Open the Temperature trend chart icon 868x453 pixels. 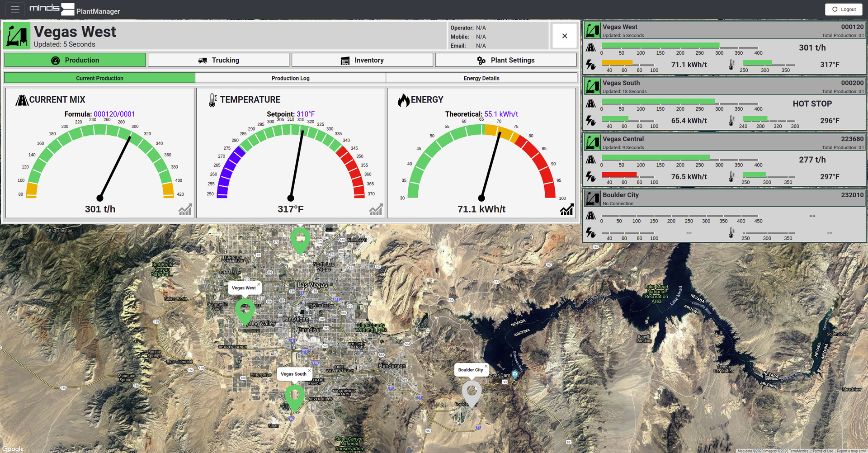pyautogui.click(x=376, y=209)
